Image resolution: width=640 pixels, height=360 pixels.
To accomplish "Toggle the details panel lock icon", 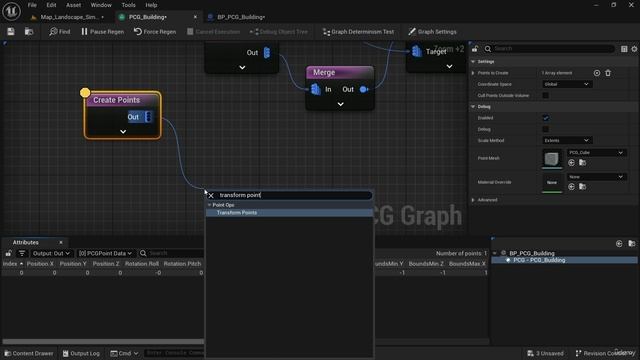I will pos(475,49).
